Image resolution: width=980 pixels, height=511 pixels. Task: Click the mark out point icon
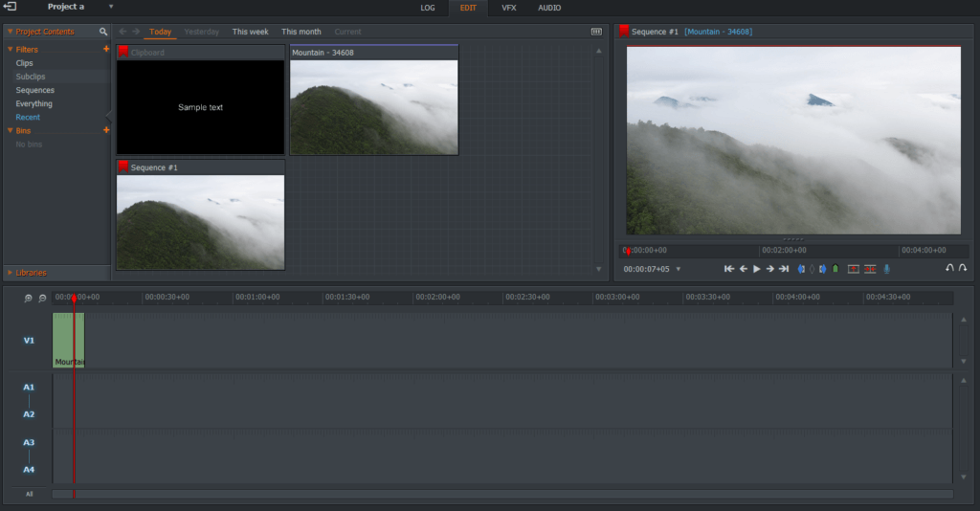[x=822, y=269]
